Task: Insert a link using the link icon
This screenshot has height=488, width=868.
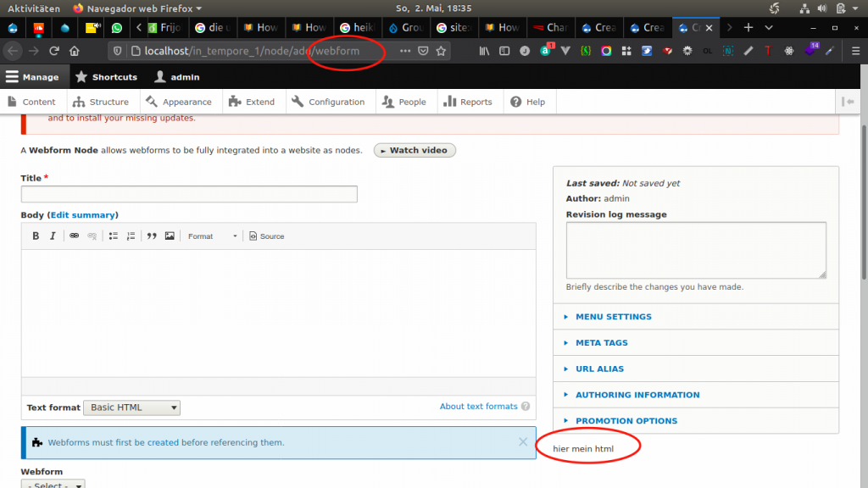Action: (x=74, y=236)
